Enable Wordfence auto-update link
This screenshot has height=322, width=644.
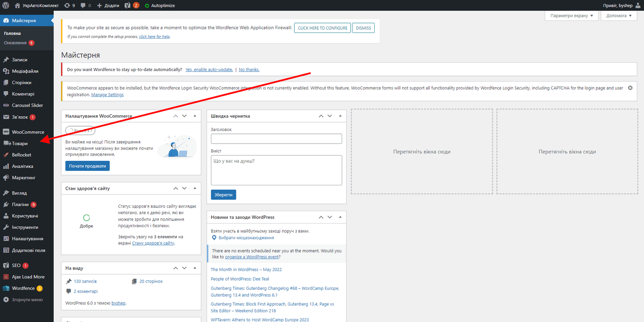209,70
